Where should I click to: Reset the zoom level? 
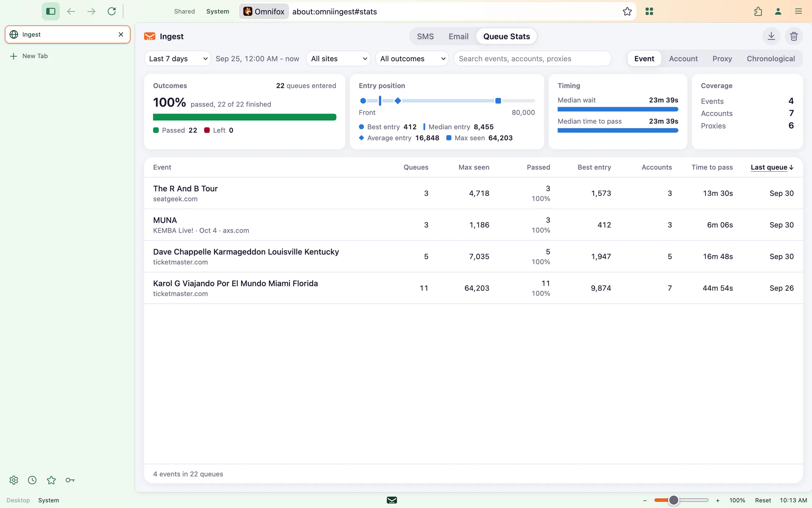(x=763, y=500)
